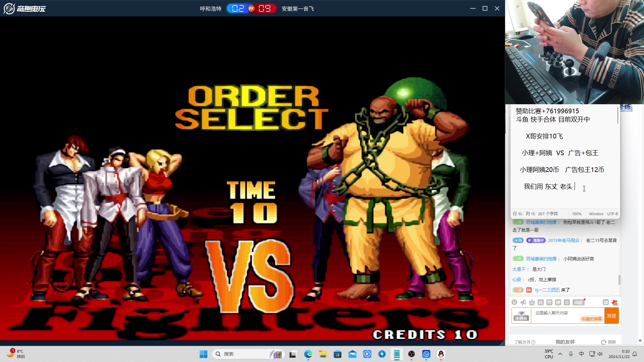Click the webcam feed thumbnail

(575, 52)
